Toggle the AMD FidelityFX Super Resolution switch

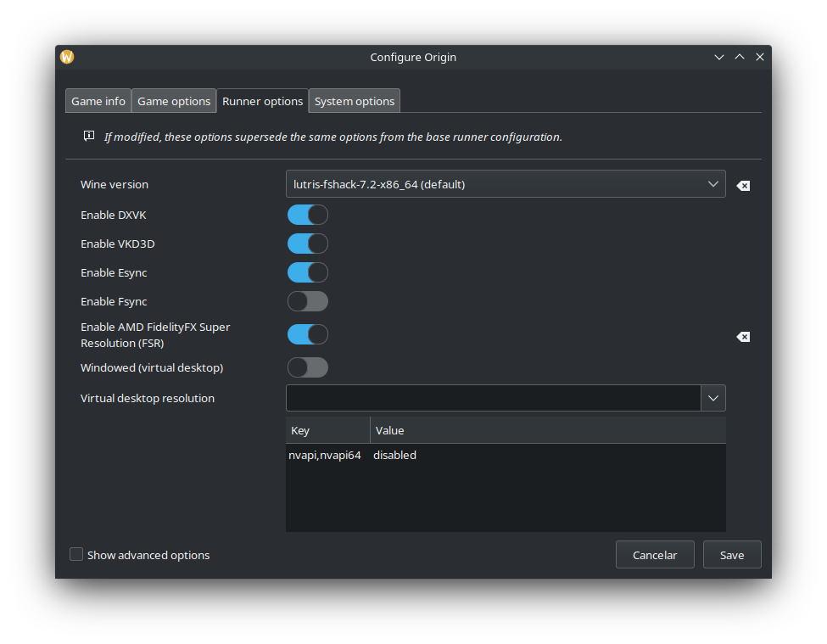308,334
